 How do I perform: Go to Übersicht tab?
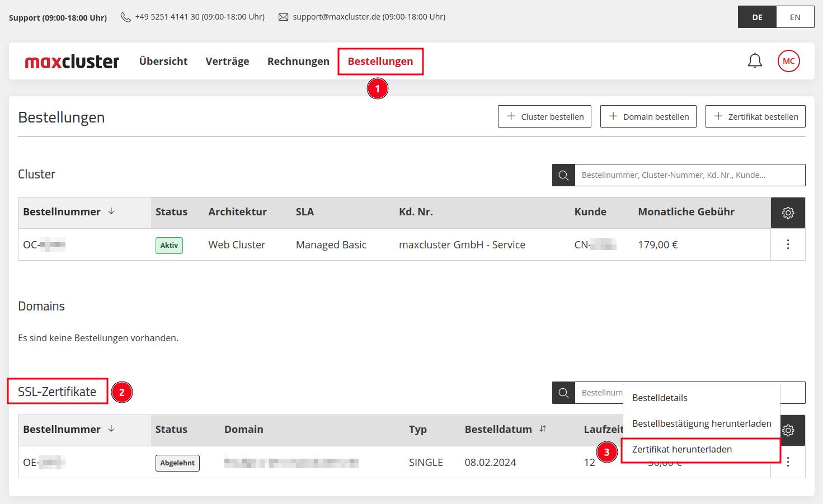[x=163, y=61]
